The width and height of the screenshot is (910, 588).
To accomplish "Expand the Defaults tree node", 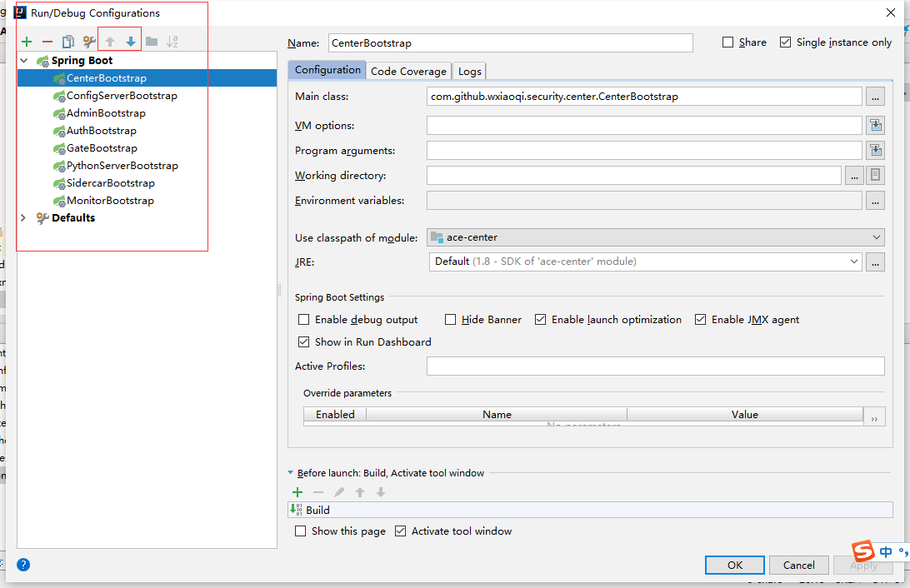I will (x=24, y=217).
